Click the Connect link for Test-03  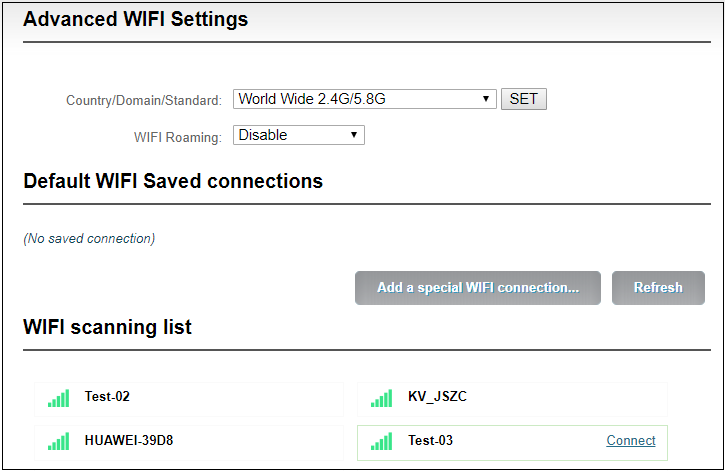[x=631, y=440]
